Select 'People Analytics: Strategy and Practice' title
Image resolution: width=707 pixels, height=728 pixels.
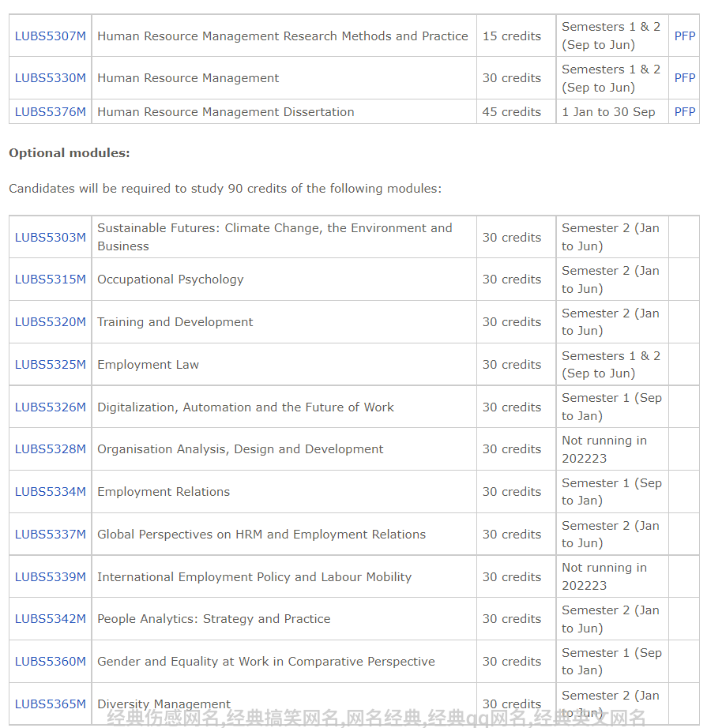[213, 619]
